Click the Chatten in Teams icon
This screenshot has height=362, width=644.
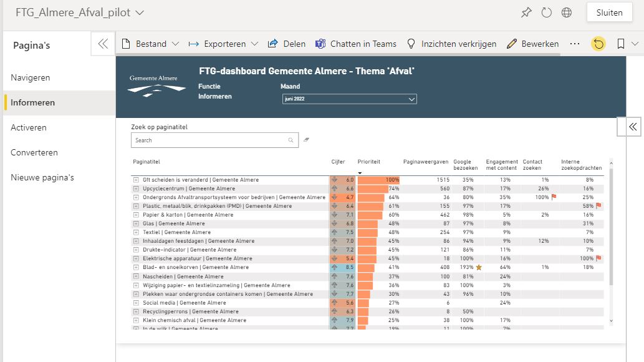[x=320, y=44]
